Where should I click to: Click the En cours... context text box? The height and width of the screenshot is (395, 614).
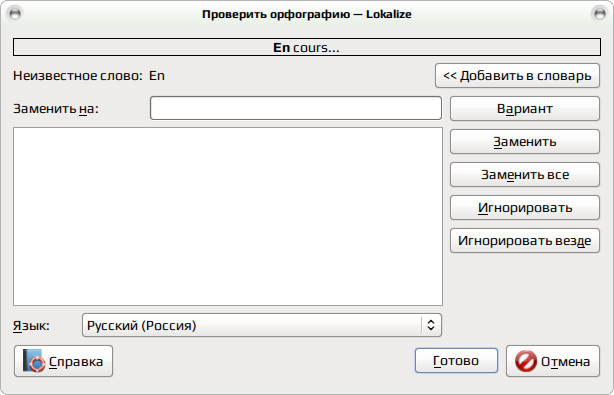(x=307, y=47)
